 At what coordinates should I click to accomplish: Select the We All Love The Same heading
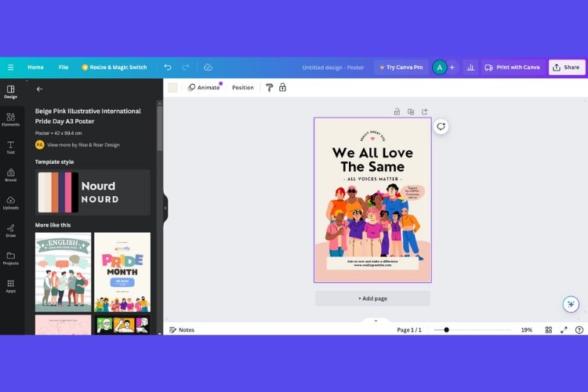(372, 159)
